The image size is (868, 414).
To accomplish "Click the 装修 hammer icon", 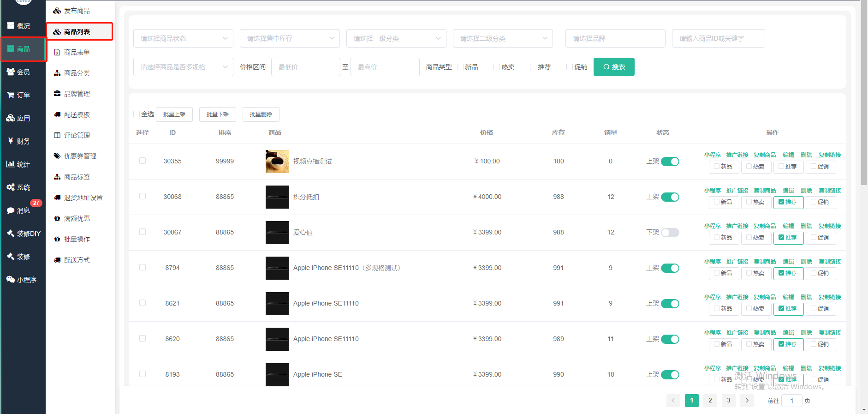I will point(10,256).
